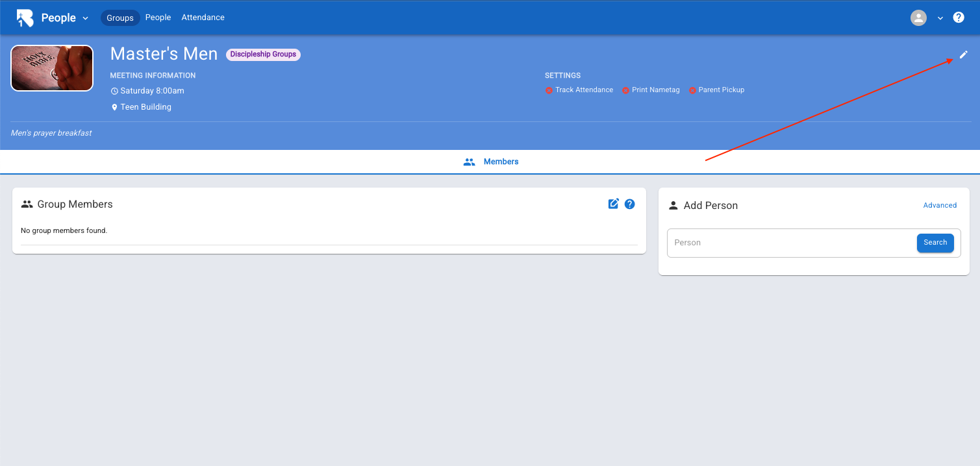
Task: Go to the Attendance navigation item
Action: [x=203, y=18]
